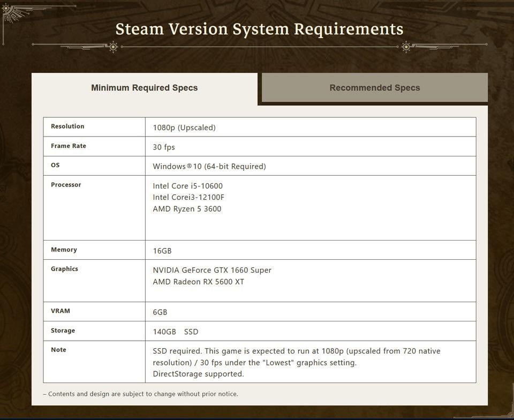Click Intel Core i5-10600 in the Processor row
The width and height of the screenshot is (514, 420).
coord(187,186)
